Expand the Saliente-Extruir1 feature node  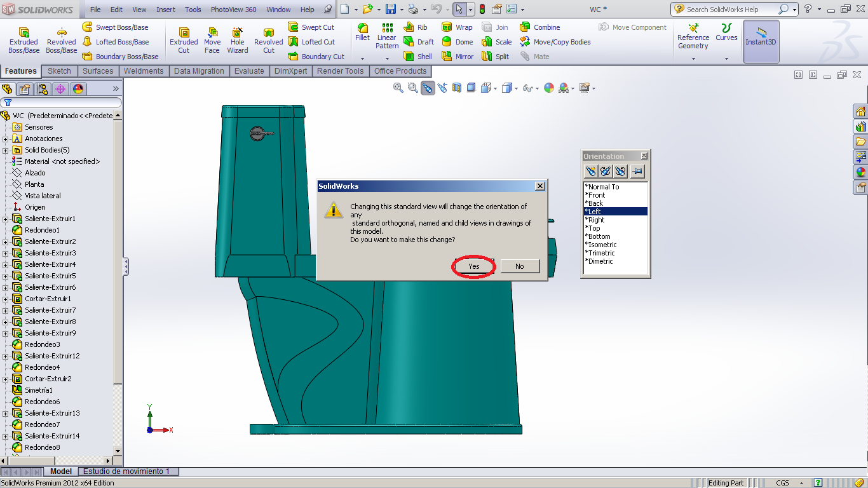[x=6, y=219]
